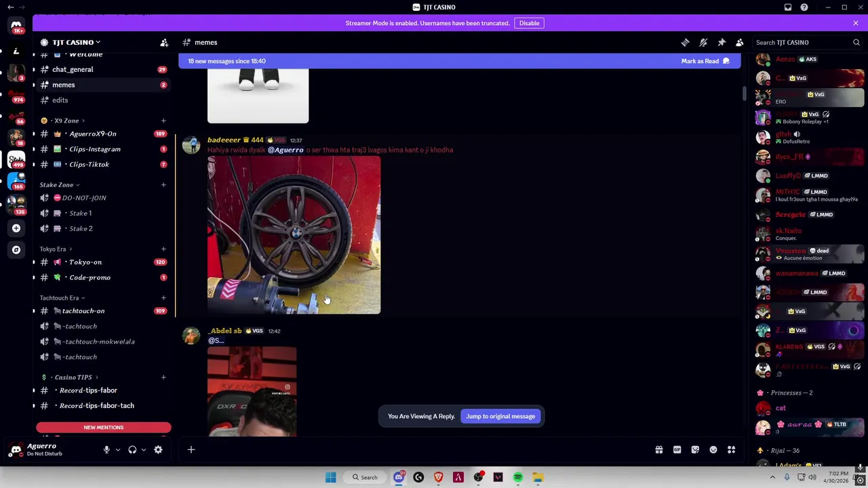The height and width of the screenshot is (488, 868).
Task: Open the Record-tips-fabor channel
Action: [103, 390]
